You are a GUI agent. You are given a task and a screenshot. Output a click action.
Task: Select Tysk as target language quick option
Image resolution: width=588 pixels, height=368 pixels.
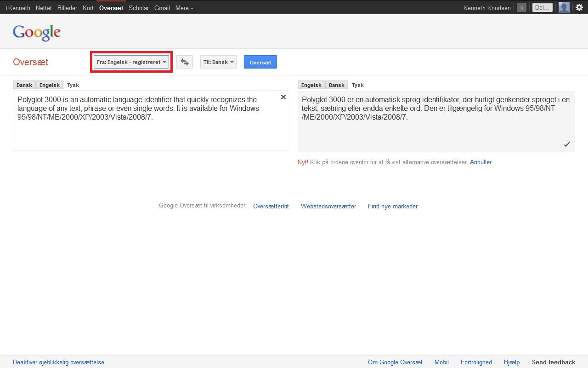[x=357, y=85]
